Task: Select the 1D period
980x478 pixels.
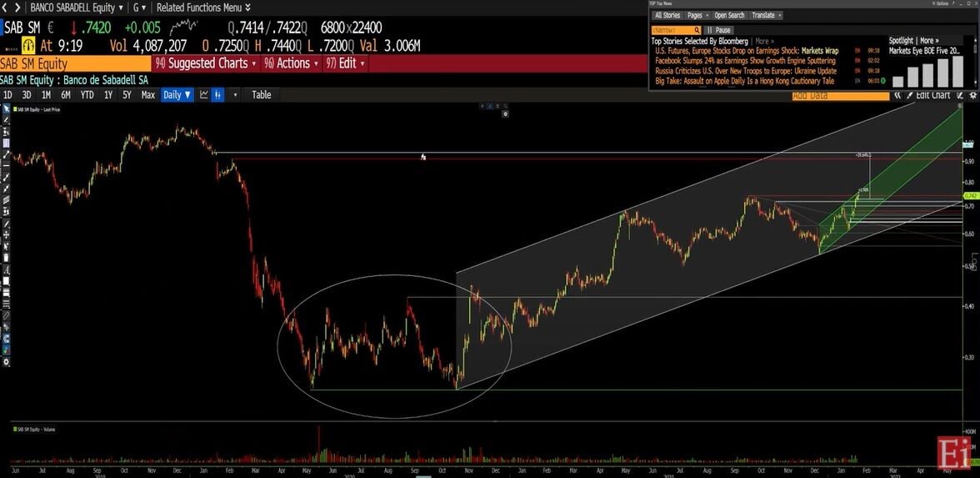Action: pos(7,95)
